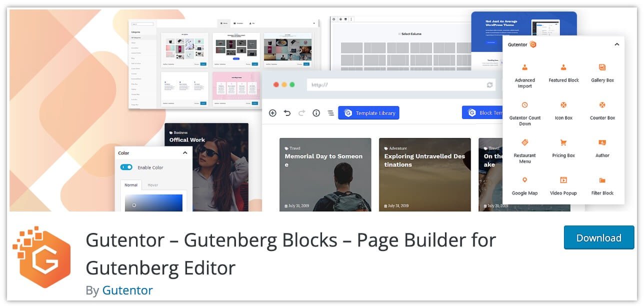Open the Template Library button

click(x=369, y=113)
